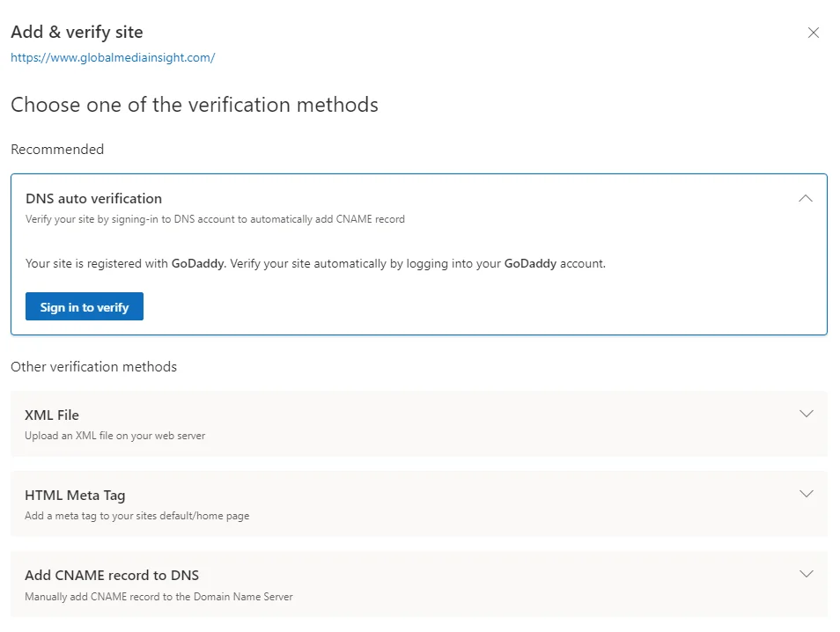The height and width of the screenshot is (632, 840).
Task: Expand the XML File chevron arrow
Action: pyautogui.click(x=805, y=414)
